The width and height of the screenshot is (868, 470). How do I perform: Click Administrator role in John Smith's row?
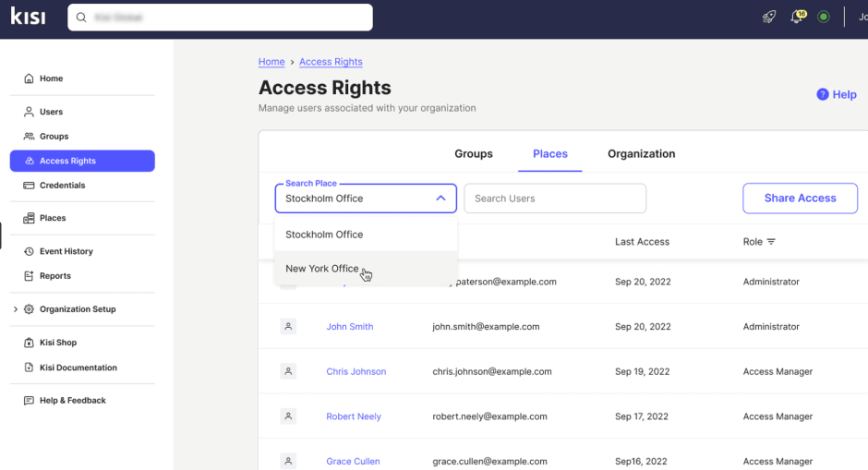[x=771, y=327]
